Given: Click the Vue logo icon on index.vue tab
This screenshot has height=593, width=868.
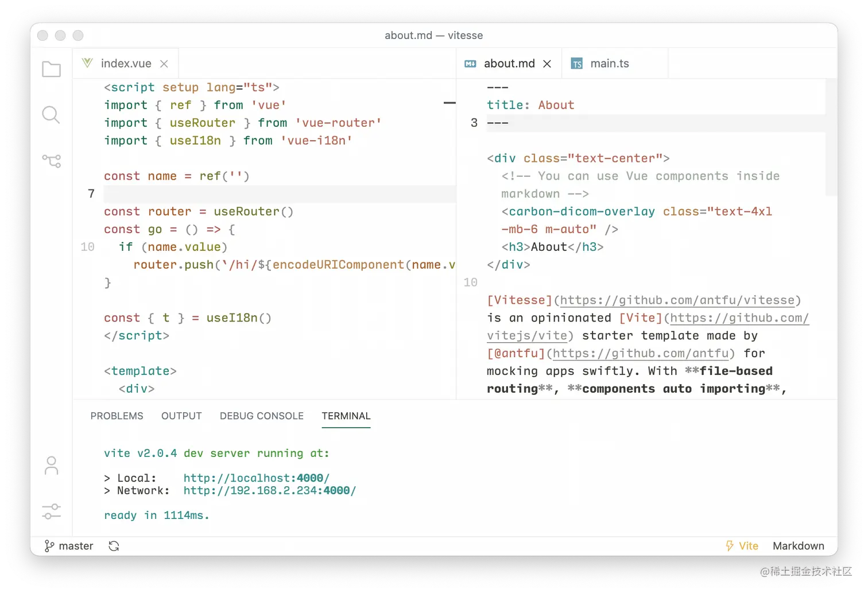Looking at the screenshot, I should pyautogui.click(x=87, y=63).
